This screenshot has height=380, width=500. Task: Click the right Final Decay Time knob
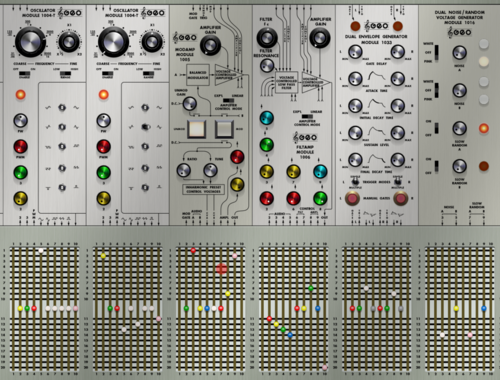(398, 160)
